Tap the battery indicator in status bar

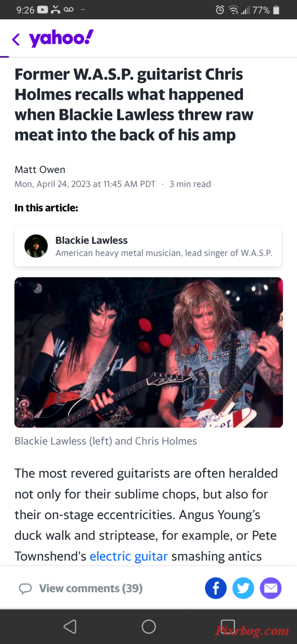(276, 10)
